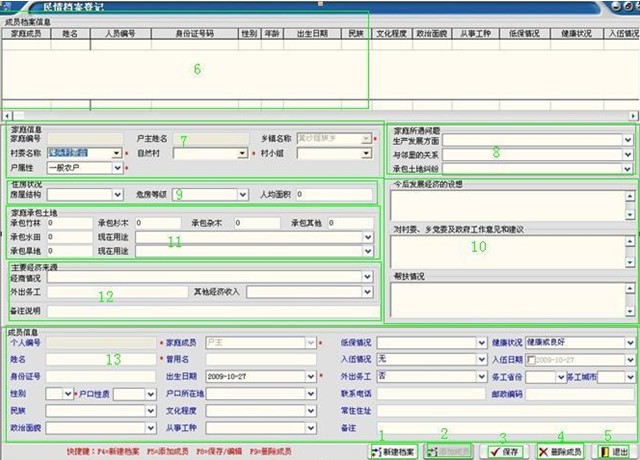The height and width of the screenshot is (460, 640).
Task: Click the 姓名 input field in member info
Action: click(x=101, y=360)
